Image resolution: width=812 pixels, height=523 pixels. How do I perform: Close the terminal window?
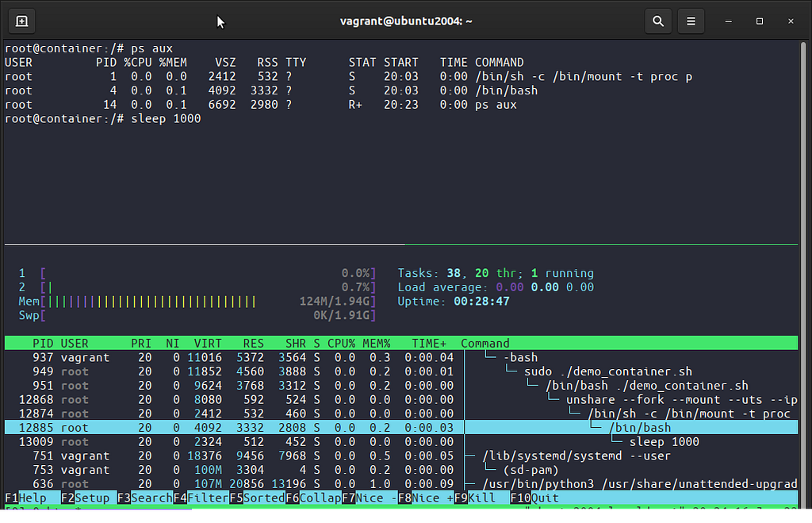pos(791,21)
